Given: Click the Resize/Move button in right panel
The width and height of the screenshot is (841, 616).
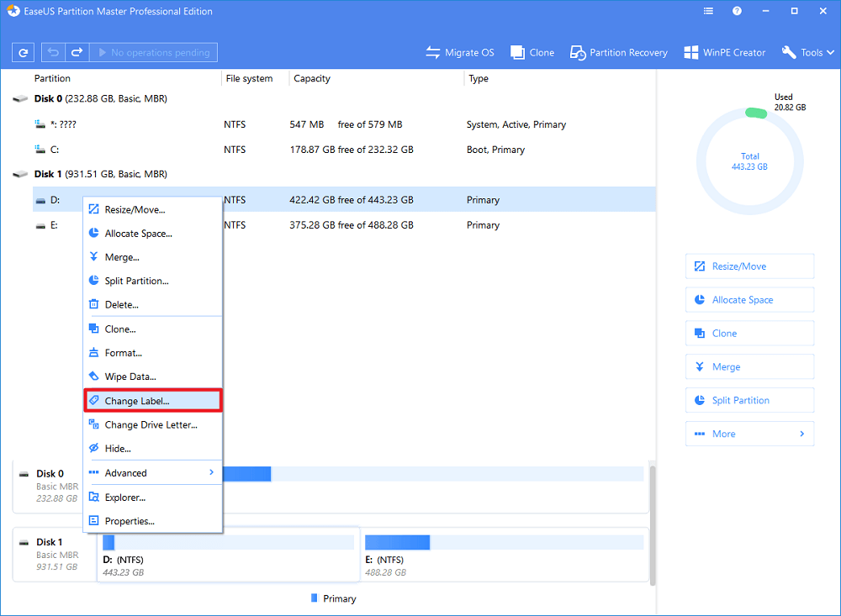Looking at the screenshot, I should point(749,266).
